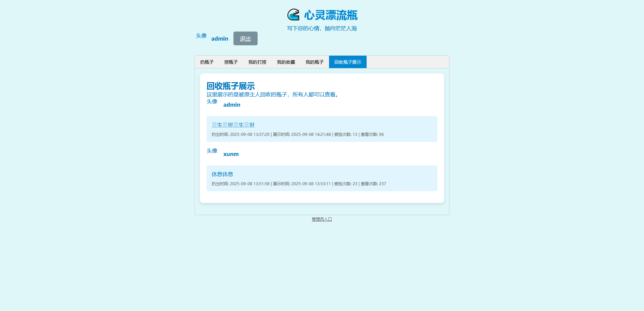Select the 我的收藏 tab

point(286,62)
